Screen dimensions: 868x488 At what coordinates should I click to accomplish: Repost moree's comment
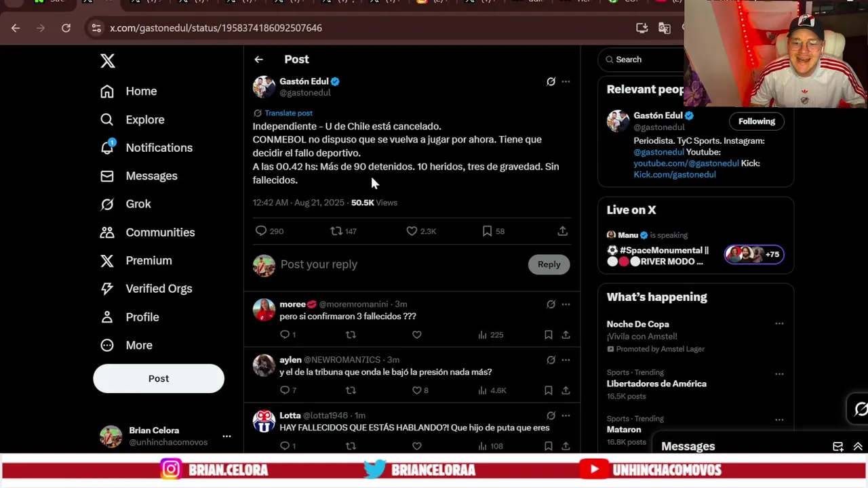(x=351, y=335)
